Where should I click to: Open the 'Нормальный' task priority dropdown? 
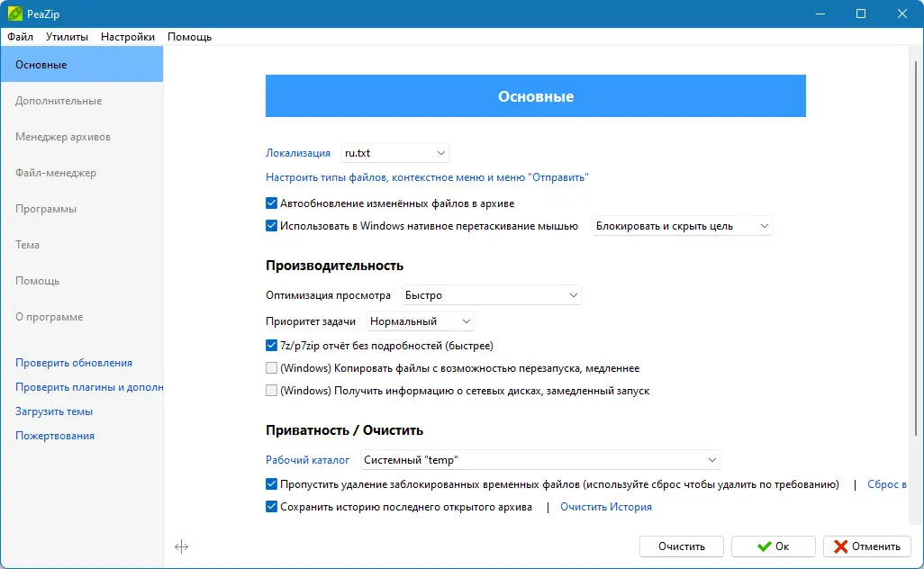pos(421,321)
